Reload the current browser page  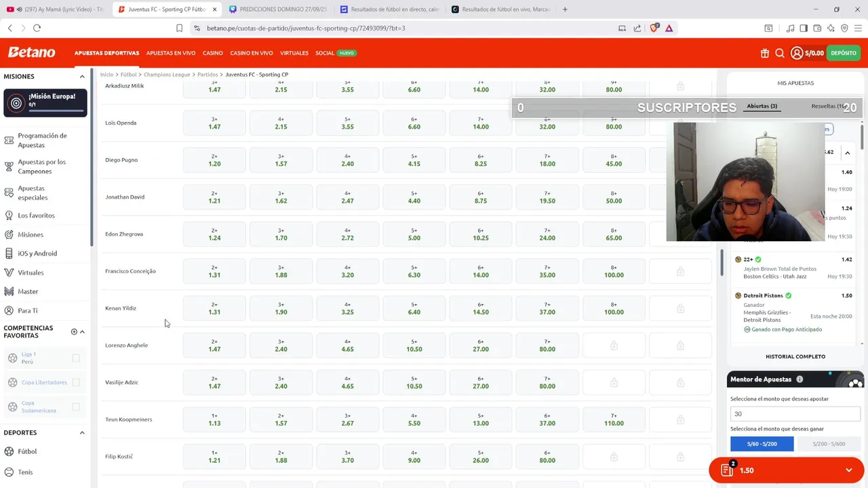click(x=37, y=28)
